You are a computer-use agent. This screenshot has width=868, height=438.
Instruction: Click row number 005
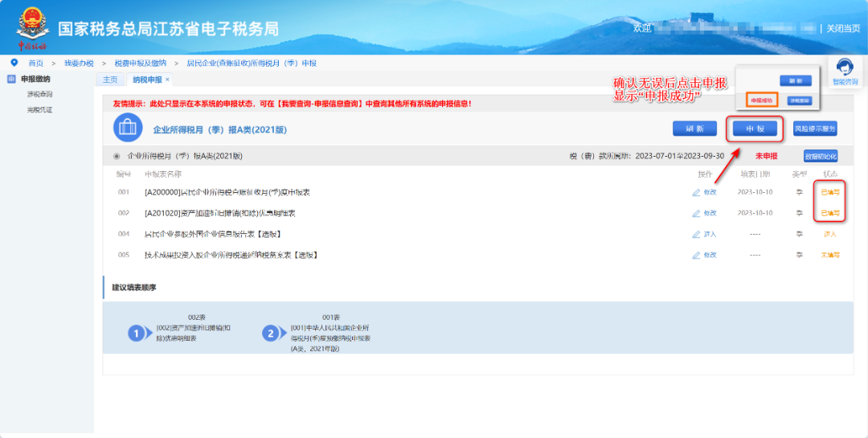(x=123, y=256)
